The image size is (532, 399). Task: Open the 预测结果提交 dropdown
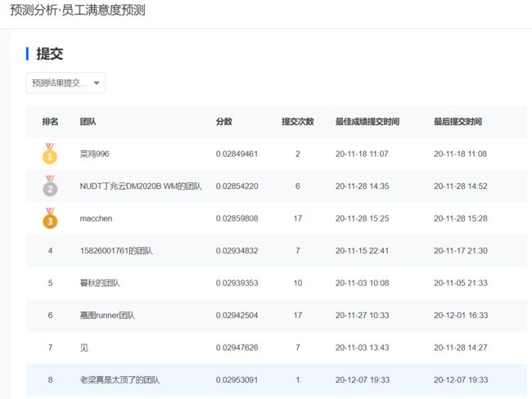coord(65,83)
